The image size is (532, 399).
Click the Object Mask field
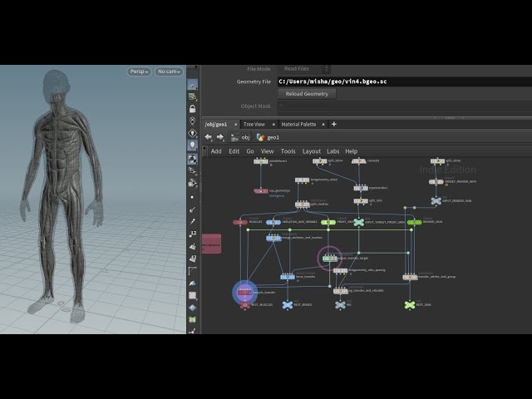(405, 106)
